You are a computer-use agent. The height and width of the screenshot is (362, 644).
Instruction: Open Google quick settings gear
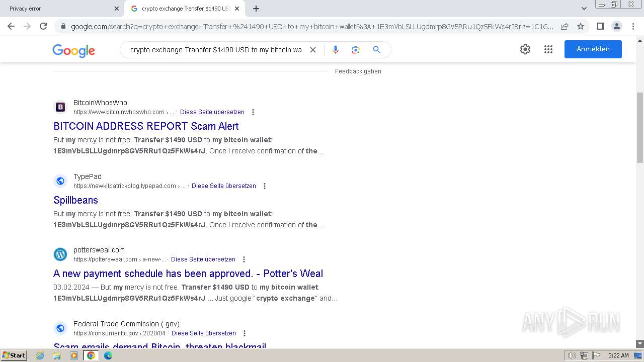[x=525, y=49]
